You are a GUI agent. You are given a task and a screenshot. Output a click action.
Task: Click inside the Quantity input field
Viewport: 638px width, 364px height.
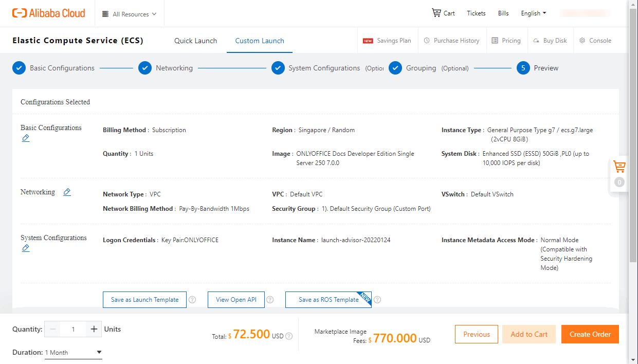tap(72, 329)
